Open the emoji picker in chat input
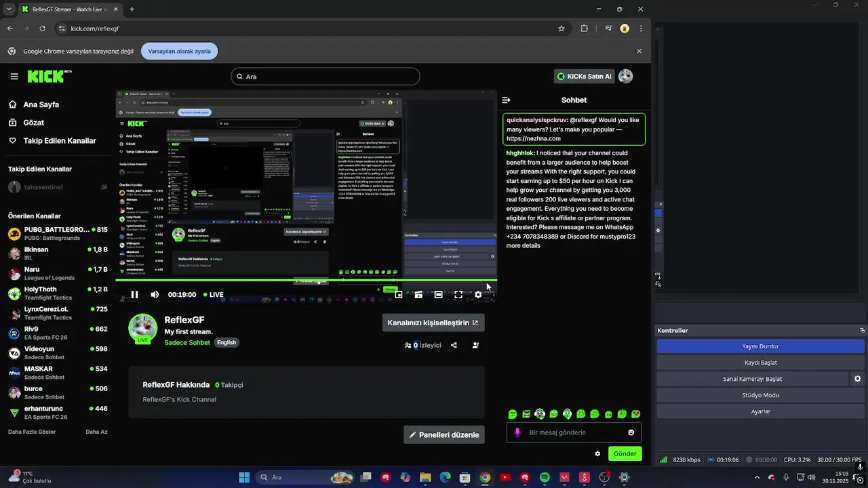The height and width of the screenshot is (488, 868). pos(631,432)
